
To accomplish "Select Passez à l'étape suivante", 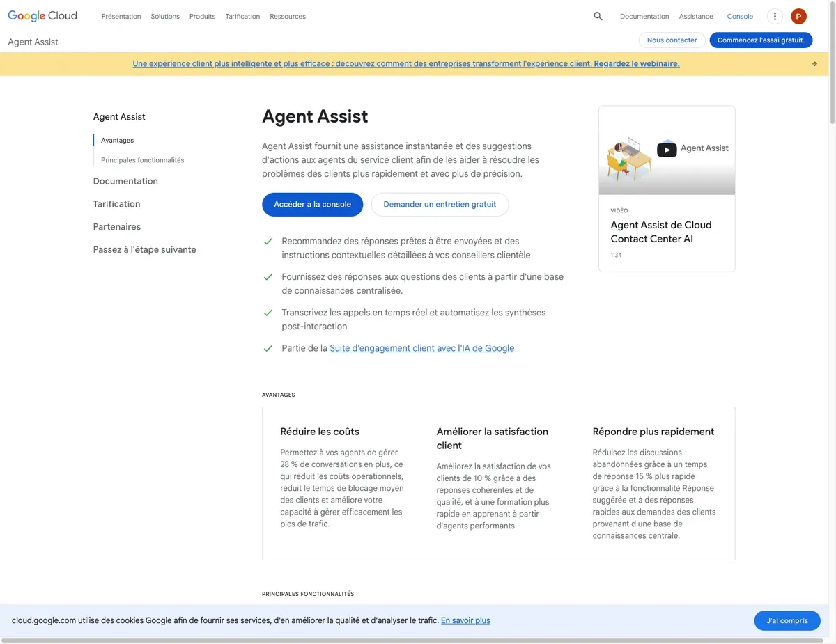I will (x=145, y=250).
